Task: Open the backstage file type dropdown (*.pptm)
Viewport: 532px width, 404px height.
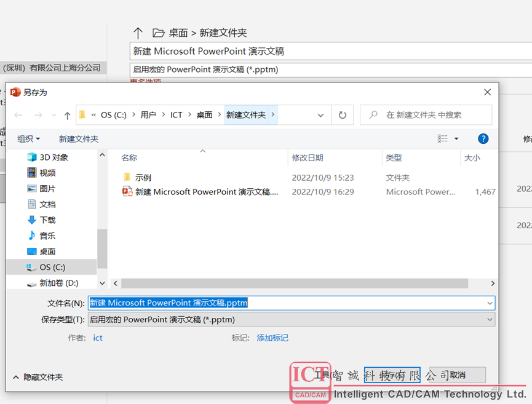Action: [331, 69]
